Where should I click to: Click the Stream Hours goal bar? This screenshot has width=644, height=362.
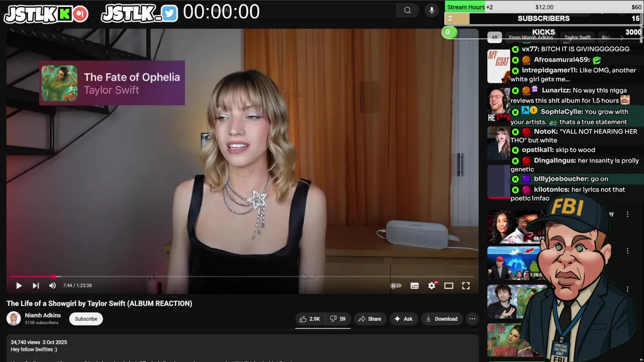point(544,7)
